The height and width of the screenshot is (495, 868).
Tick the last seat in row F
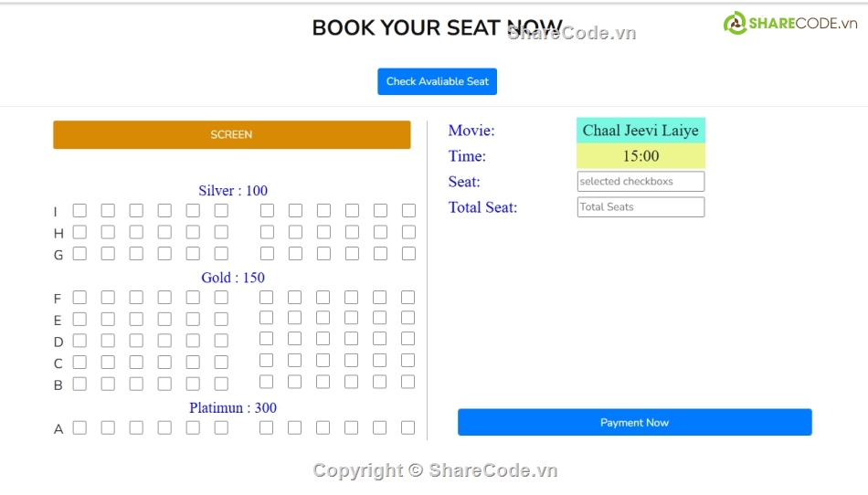pos(408,298)
